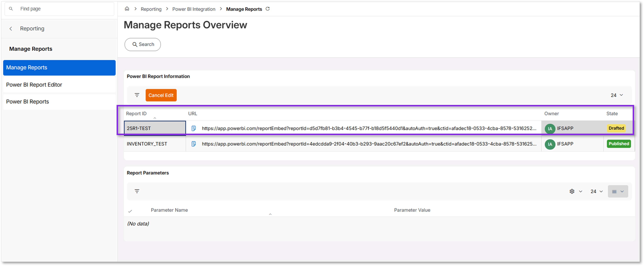This screenshot has width=644, height=266.
Task: Click the Search button on Manage Reports Overview
Action: [x=142, y=44]
